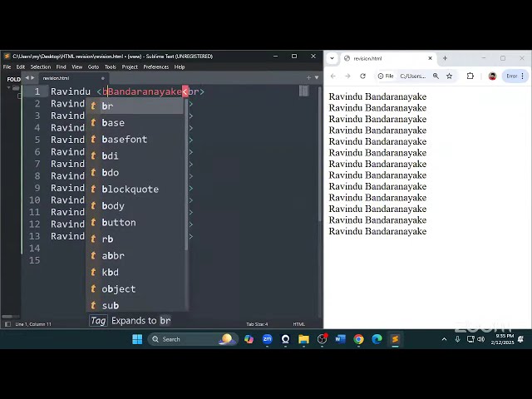
Task: Go back in Chrome
Action: pyautogui.click(x=333, y=76)
